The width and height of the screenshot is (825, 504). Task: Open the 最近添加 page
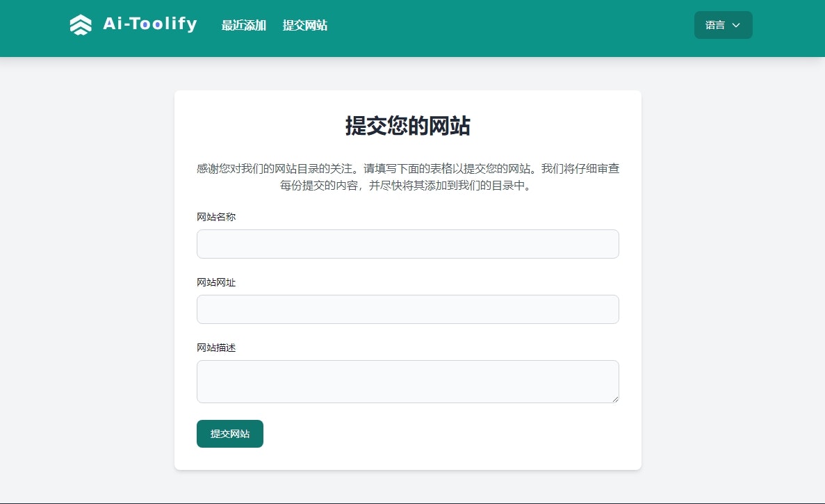244,26
